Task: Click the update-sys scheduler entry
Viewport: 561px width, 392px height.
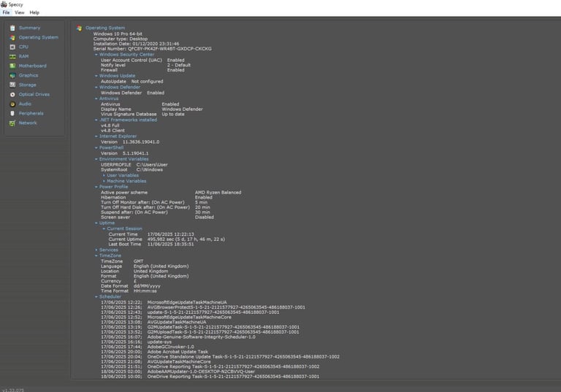Action: point(159,342)
